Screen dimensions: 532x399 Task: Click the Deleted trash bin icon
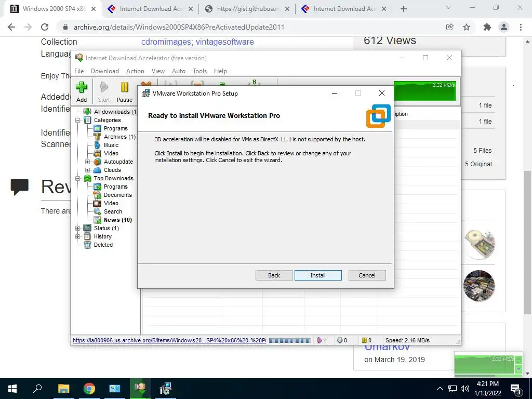tap(87, 245)
